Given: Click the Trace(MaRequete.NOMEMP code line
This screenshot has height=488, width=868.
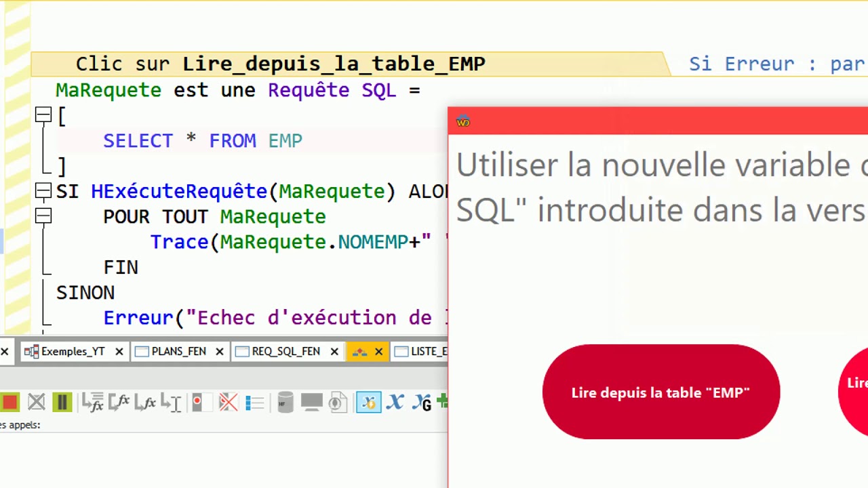Looking at the screenshot, I should (x=299, y=242).
